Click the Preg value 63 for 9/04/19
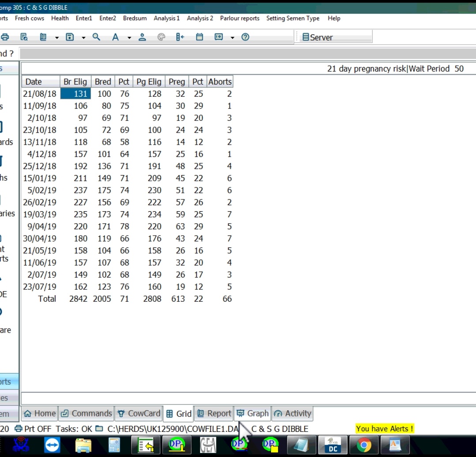 pos(180,227)
